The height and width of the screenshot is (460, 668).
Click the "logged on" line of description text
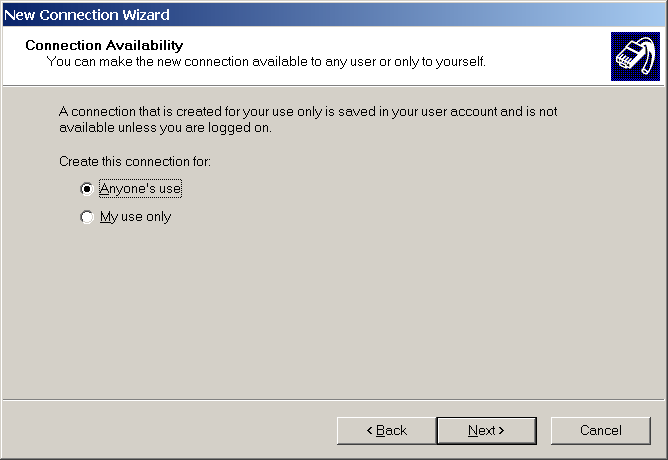click(165, 128)
